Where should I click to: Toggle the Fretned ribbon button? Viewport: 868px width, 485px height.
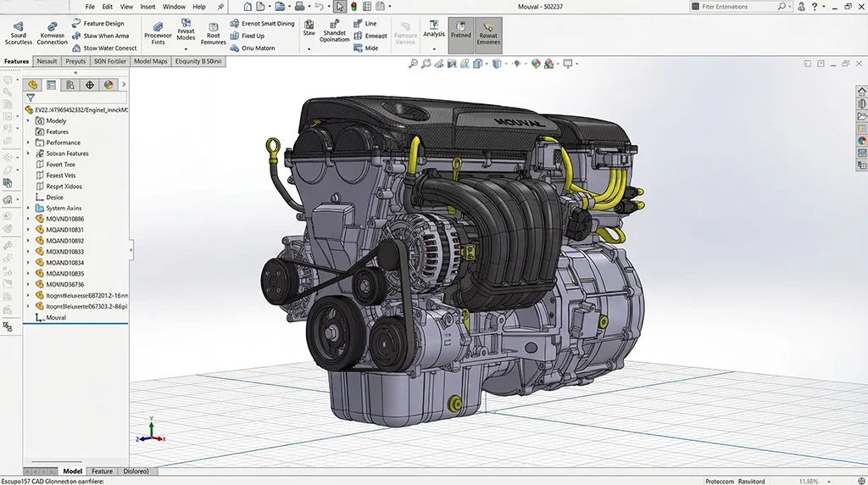click(x=460, y=34)
